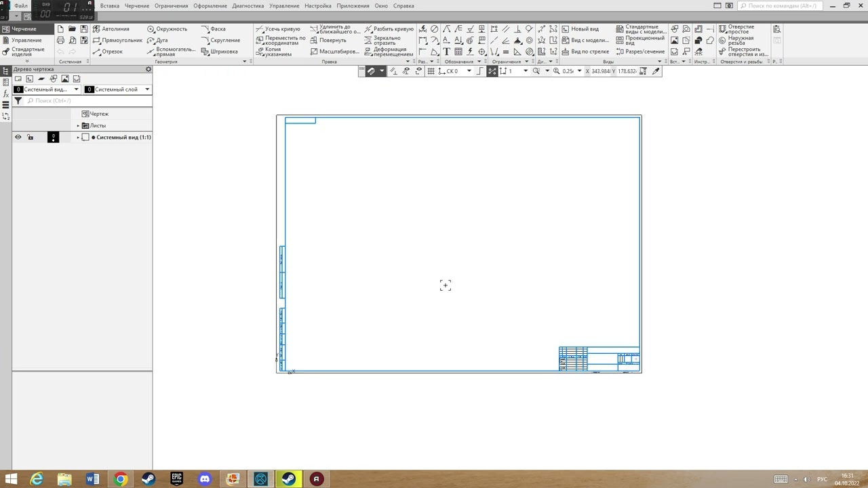Open the СК 0 coordinate system dropdown
This screenshot has height=488, width=868.
pos(469,71)
